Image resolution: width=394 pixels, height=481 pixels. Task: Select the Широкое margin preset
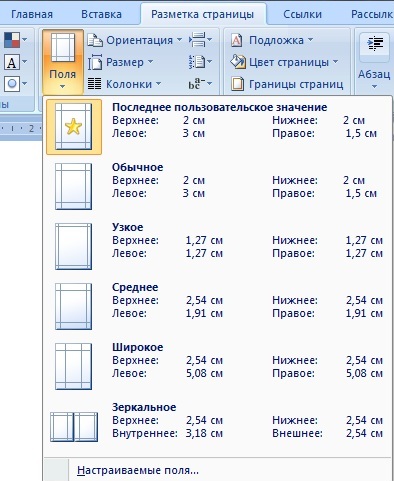(218, 366)
